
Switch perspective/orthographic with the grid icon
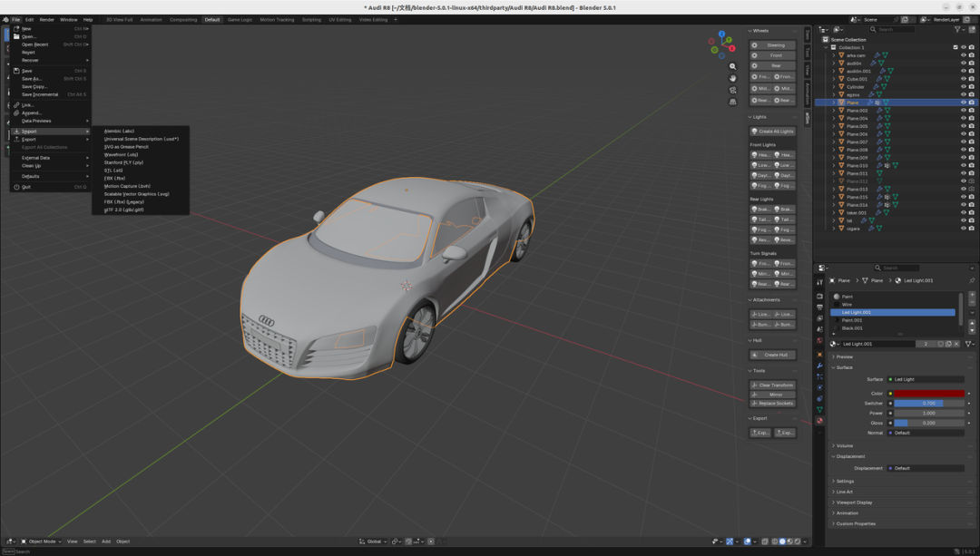[x=732, y=102]
